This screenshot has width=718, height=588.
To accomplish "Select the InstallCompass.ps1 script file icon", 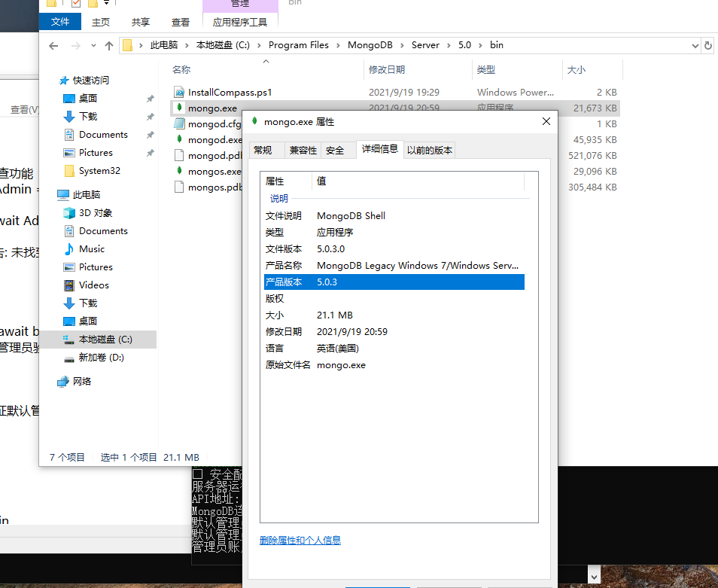I will [x=179, y=92].
